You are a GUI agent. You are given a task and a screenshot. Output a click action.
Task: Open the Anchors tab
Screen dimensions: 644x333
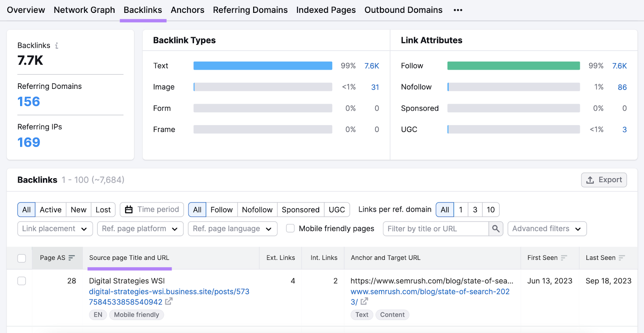tap(187, 10)
